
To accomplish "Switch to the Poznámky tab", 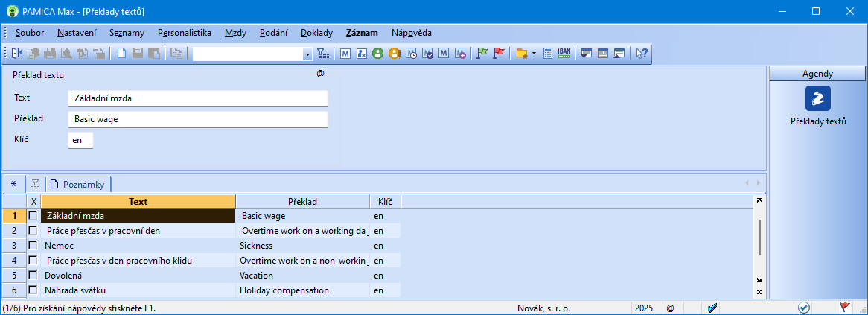I will (x=80, y=184).
